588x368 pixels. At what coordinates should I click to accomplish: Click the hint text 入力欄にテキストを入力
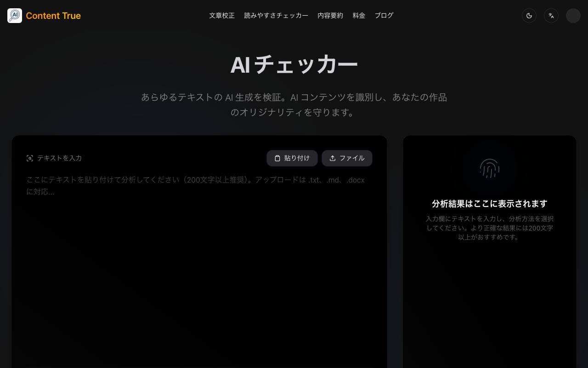coord(490,228)
